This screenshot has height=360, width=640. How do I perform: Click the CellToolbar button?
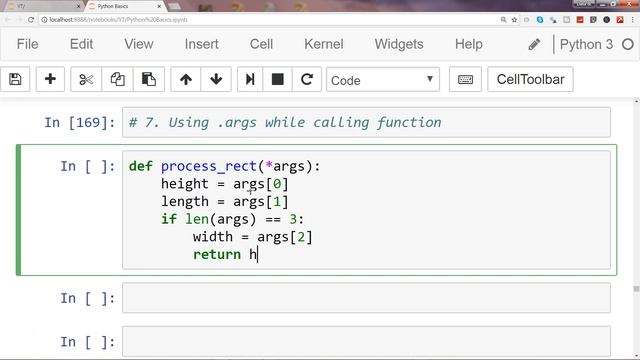pos(530,79)
